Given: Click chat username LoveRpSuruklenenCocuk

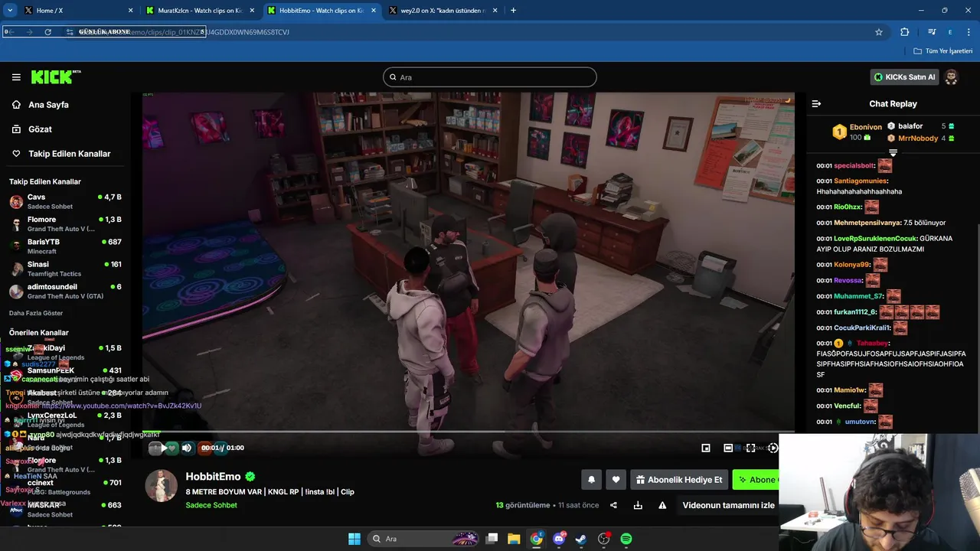Looking at the screenshot, I should pos(875,239).
